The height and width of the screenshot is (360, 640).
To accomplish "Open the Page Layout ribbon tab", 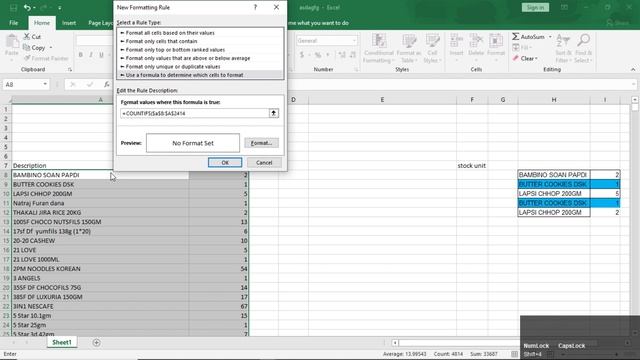I will point(100,23).
